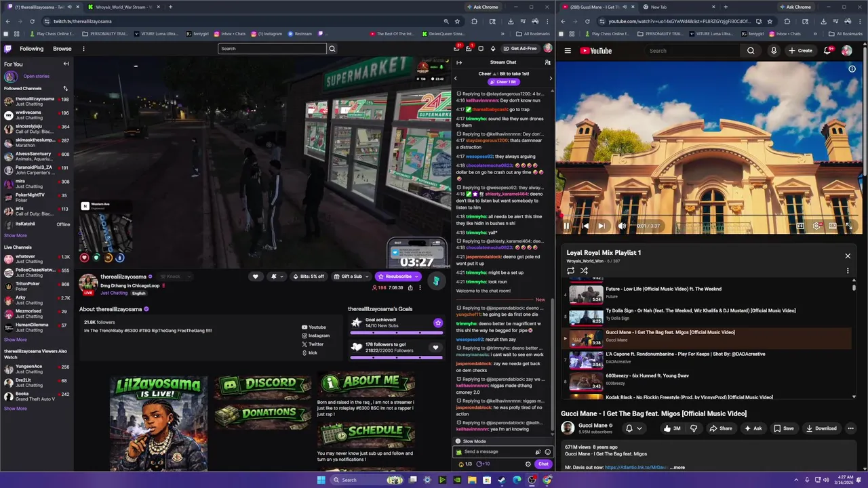This screenshot has width=868, height=488.
Task: Close the YouTube playlist panel
Action: (x=848, y=256)
